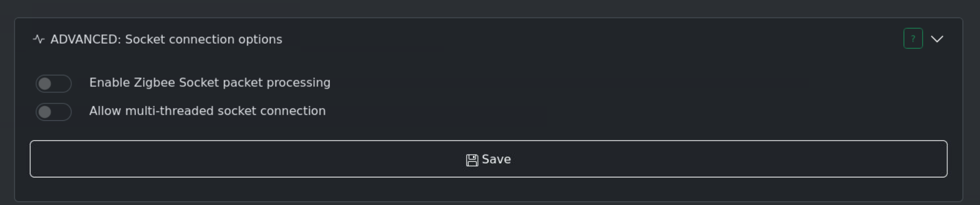
Task: Enable Zigbee Socket packet processing switch
Action: click(x=54, y=83)
